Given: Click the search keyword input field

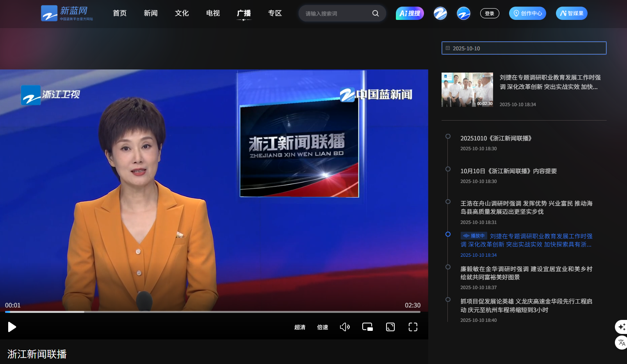Looking at the screenshot, I should 336,14.
